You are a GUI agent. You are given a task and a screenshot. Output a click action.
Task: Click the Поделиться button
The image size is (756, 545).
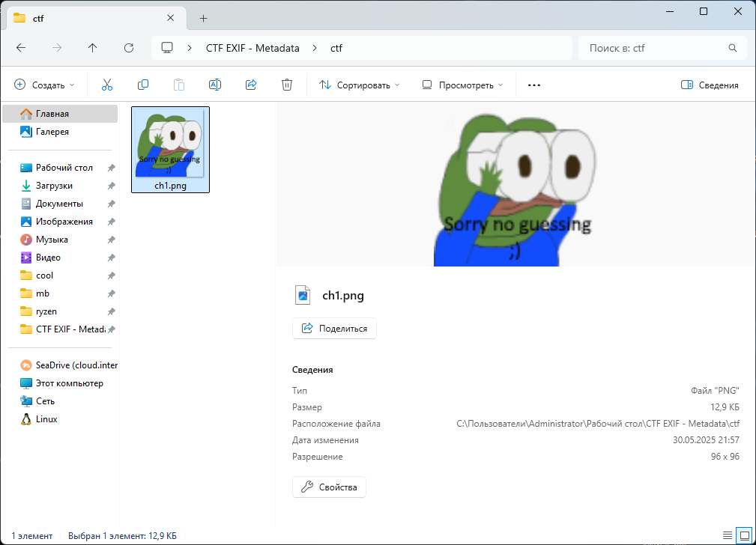pyautogui.click(x=334, y=328)
